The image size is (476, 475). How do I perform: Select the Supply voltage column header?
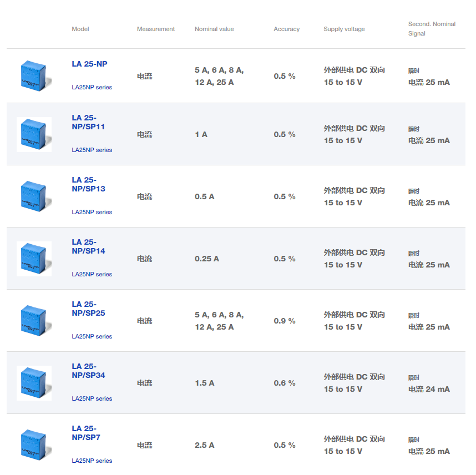[344, 29]
